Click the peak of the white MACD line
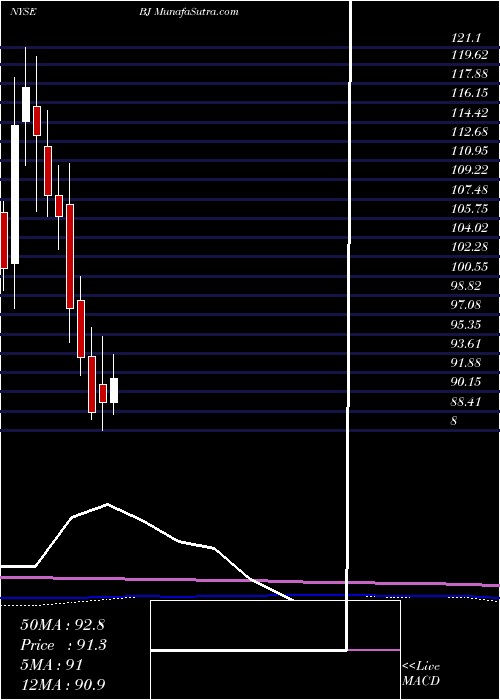 107,504
